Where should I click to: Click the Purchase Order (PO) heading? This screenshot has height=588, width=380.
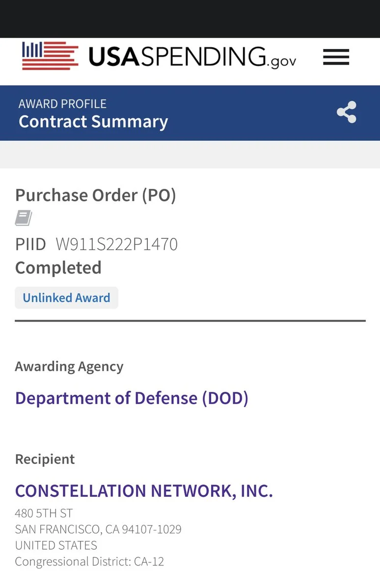(96, 195)
